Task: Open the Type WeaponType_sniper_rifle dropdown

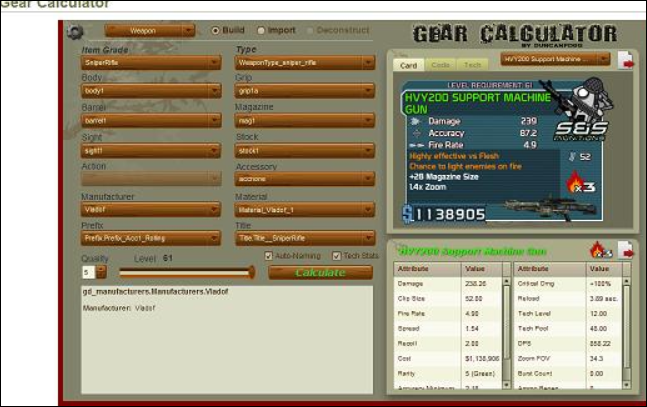Action: pos(305,63)
